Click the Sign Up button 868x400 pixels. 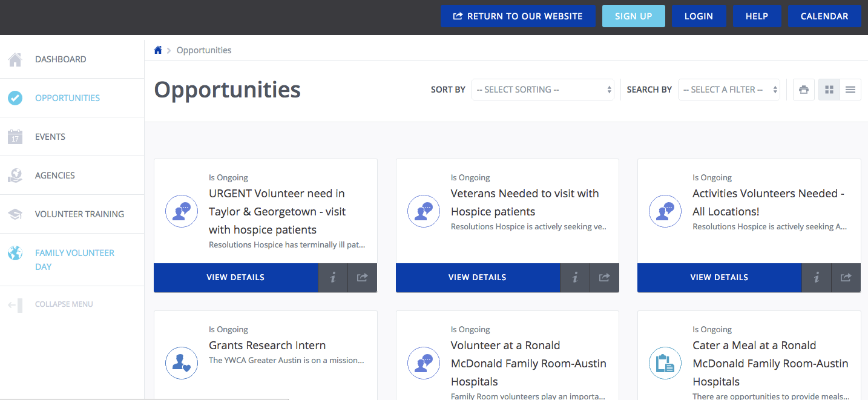[634, 16]
